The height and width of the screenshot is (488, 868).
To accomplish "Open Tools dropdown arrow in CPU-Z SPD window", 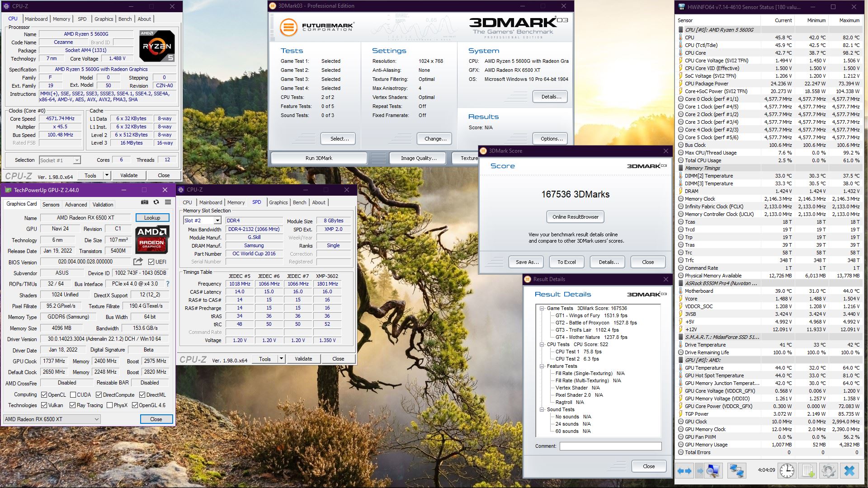I will pos(281,359).
